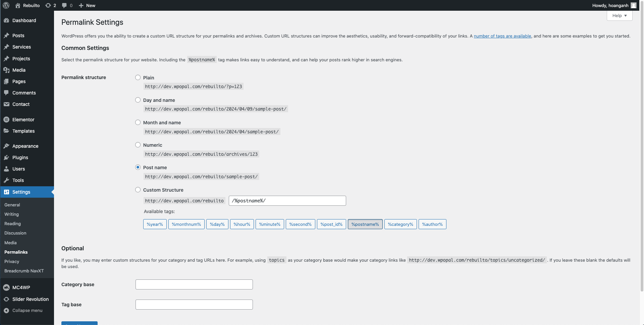Click the WordPress logo icon
644x325 pixels.
6,5
